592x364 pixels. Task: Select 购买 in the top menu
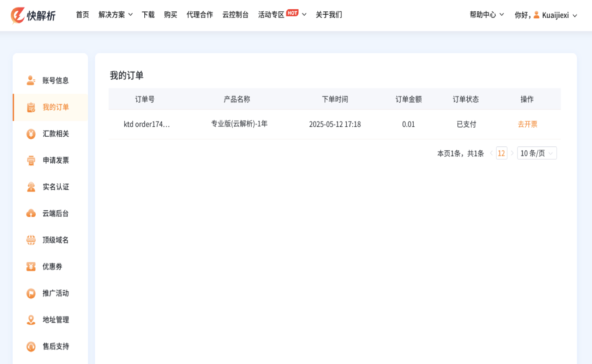point(170,15)
